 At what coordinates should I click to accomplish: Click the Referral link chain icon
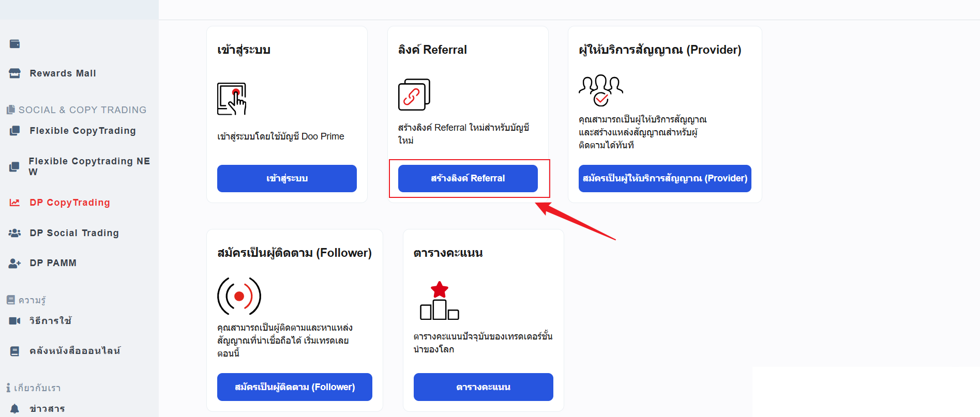(x=414, y=95)
